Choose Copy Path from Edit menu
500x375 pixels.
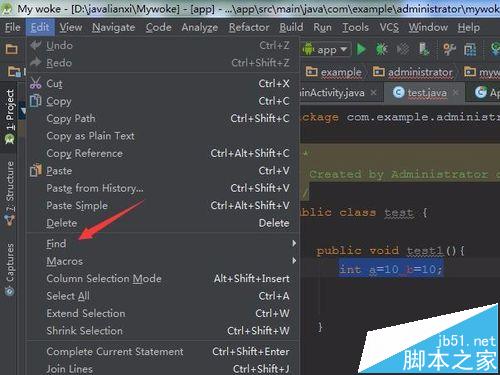(163, 118)
